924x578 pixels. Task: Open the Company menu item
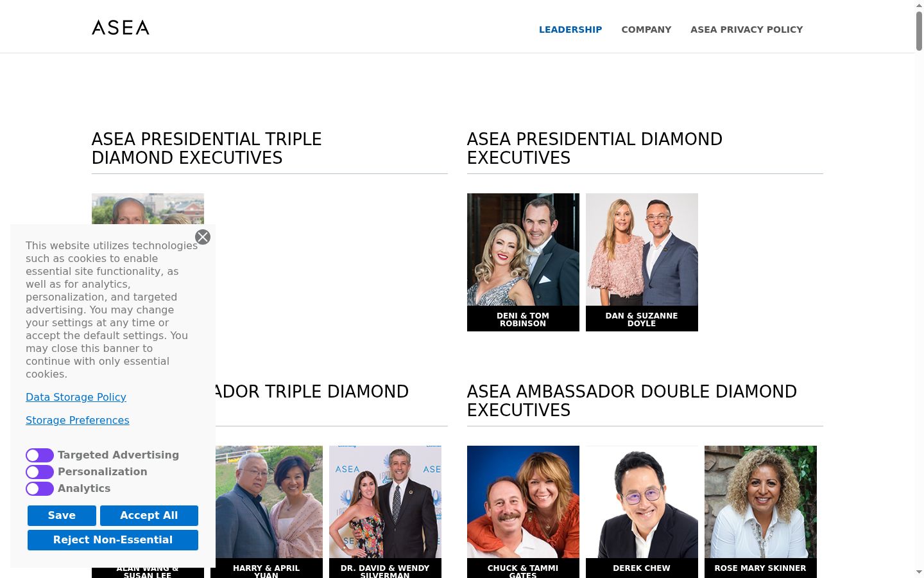[646, 30]
